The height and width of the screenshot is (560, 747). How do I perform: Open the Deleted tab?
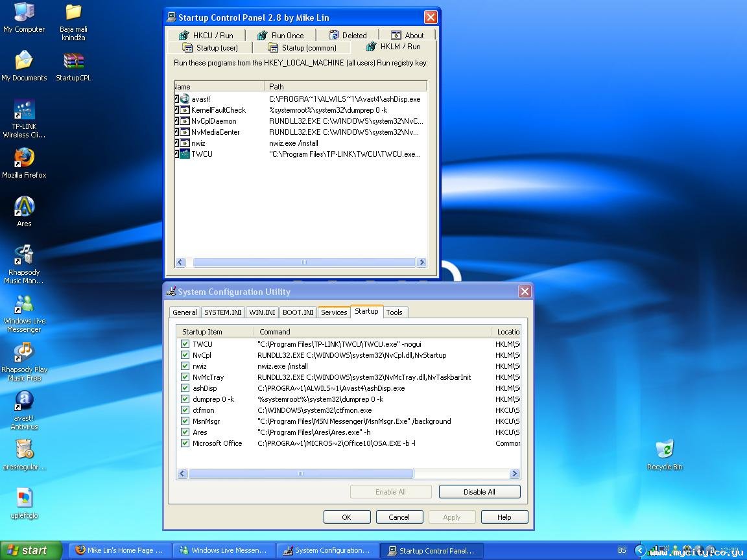(348, 35)
